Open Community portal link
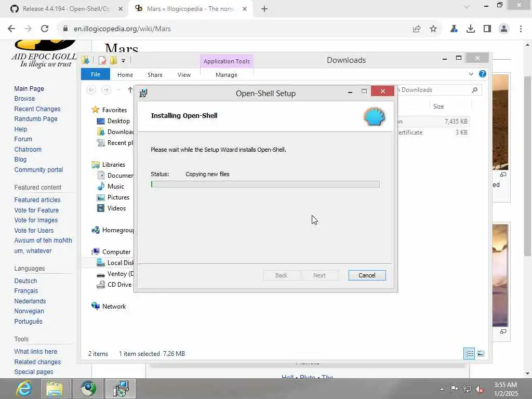532x399 pixels. pyautogui.click(x=38, y=170)
